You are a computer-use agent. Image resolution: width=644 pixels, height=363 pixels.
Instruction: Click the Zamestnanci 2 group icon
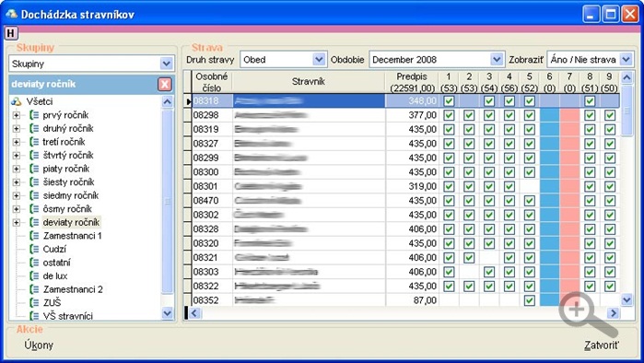34,289
